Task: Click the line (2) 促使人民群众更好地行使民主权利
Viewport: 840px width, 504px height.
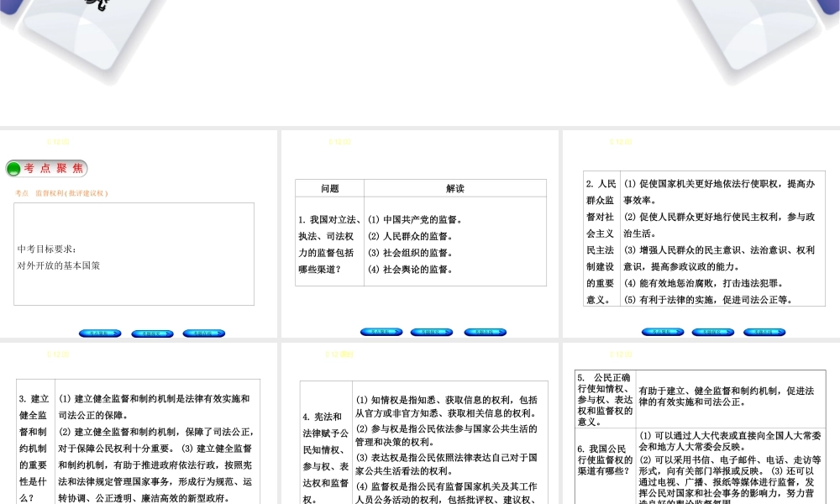Action: pyautogui.click(x=719, y=225)
